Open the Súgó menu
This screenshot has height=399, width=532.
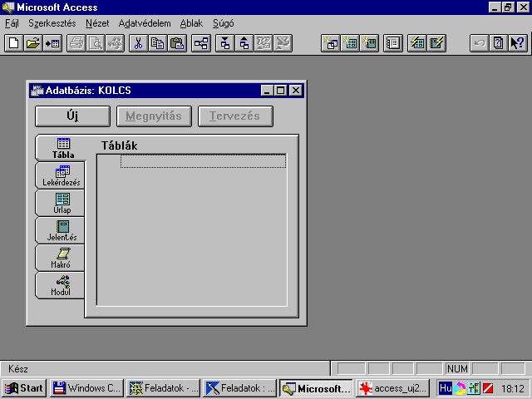224,23
